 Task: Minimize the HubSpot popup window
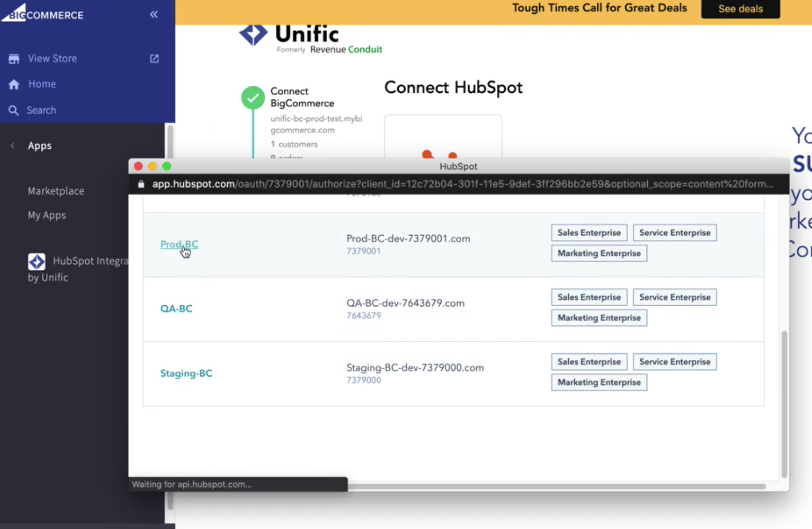tap(152, 166)
